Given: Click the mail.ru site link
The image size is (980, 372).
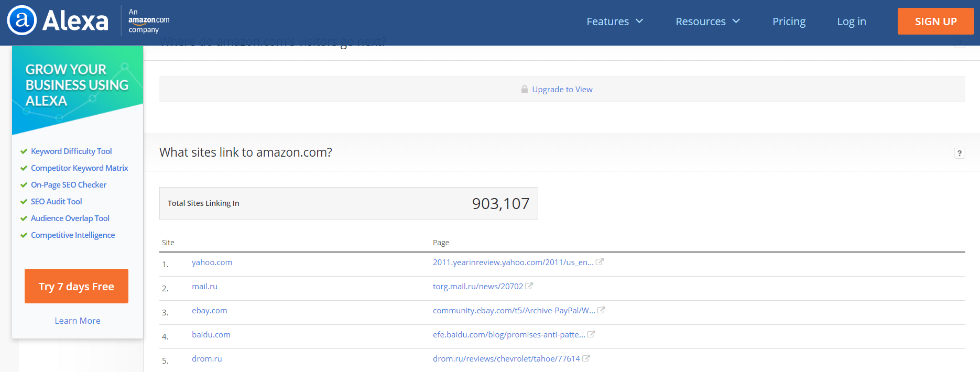Looking at the screenshot, I should 204,287.
